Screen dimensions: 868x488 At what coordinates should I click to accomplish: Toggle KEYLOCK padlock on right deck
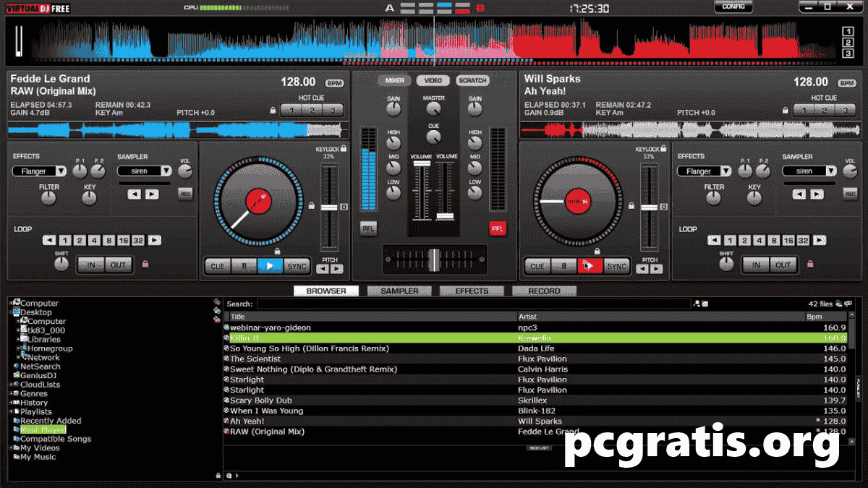click(663, 148)
